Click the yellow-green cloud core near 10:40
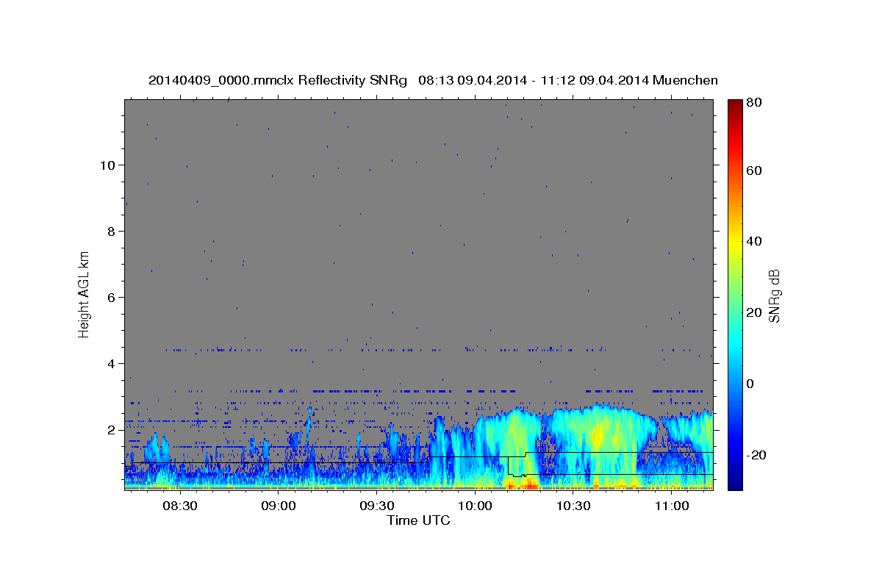This screenshot has height=588, width=882. (x=598, y=434)
